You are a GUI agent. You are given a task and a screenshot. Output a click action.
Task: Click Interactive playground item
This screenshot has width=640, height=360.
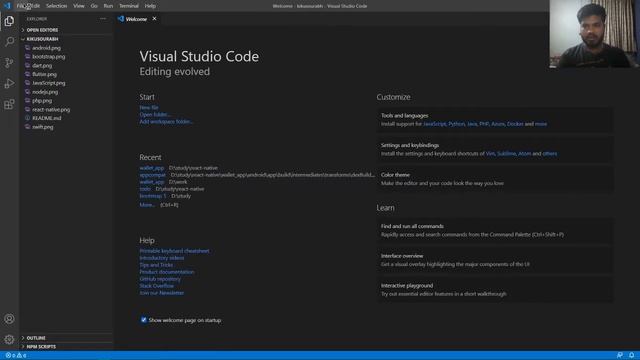pos(495,290)
